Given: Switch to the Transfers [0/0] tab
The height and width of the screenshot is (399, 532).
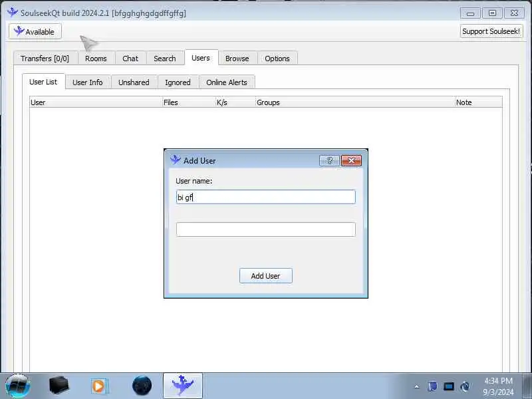Looking at the screenshot, I should (45, 59).
